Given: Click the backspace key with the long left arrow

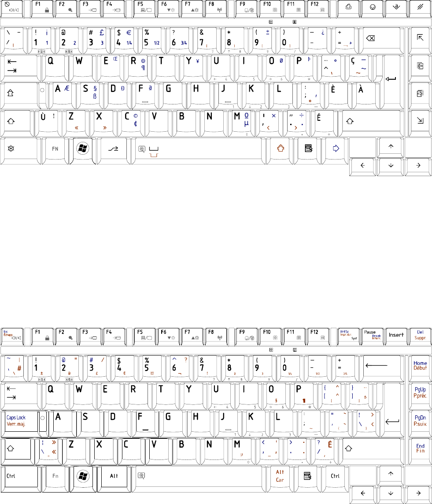Looking at the screenshot, I should pyautogui.click(x=381, y=368).
